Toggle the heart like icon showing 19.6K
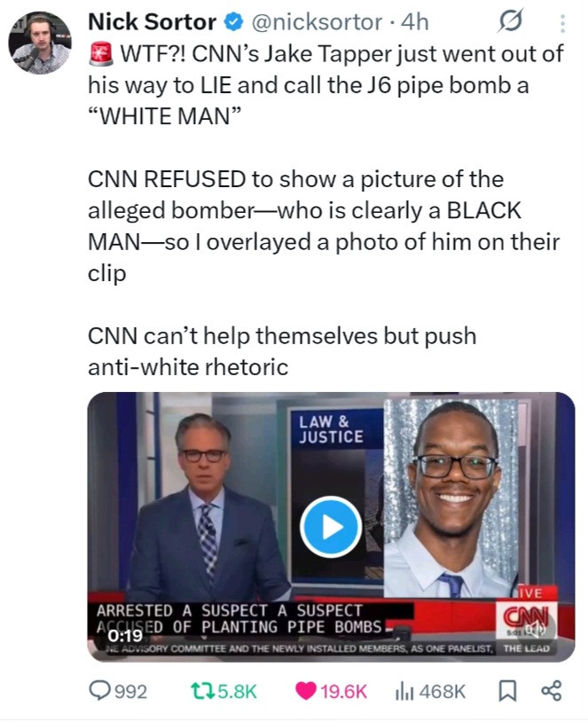588x722 pixels. (x=306, y=691)
